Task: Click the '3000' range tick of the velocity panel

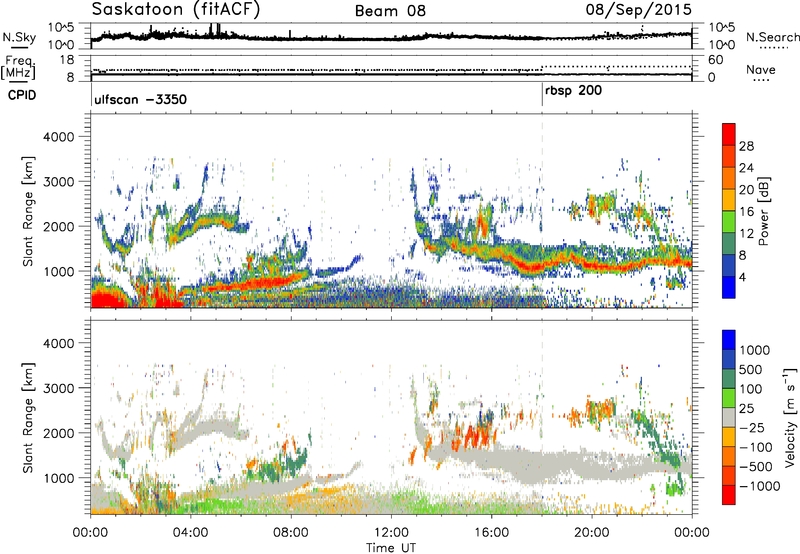Action: point(58,388)
